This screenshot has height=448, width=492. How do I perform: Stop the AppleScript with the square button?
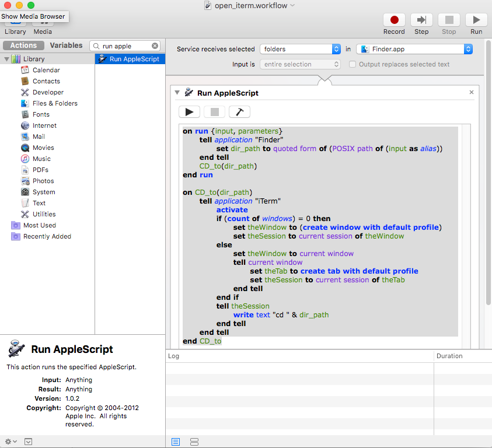[214, 112]
